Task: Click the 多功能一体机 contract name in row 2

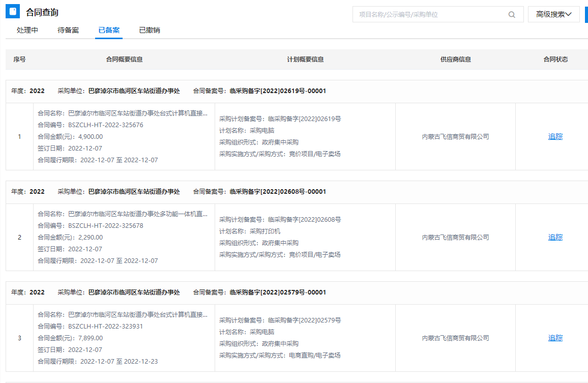Action: 138,214
